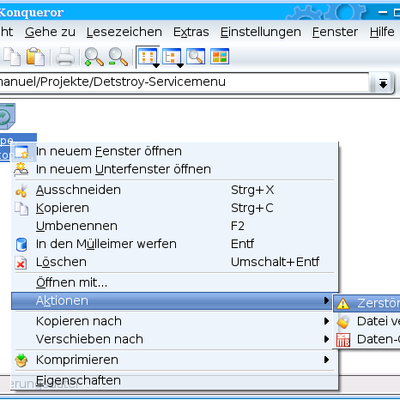The image size is (400, 400).
Task: Expand the Aktionen submenu
Action: pos(172,301)
